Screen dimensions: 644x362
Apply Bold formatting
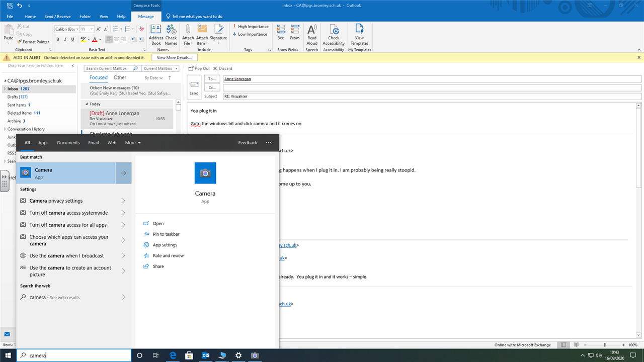coord(58,39)
